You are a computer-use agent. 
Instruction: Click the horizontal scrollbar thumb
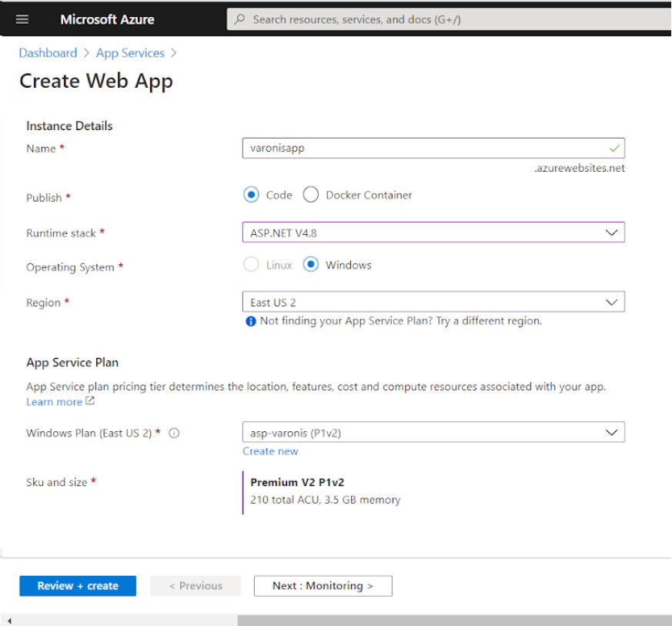(454, 621)
